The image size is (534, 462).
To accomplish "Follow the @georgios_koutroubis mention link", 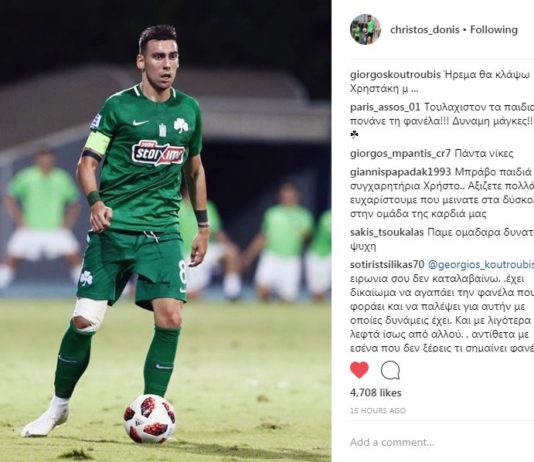I will pyautogui.click(x=481, y=265).
